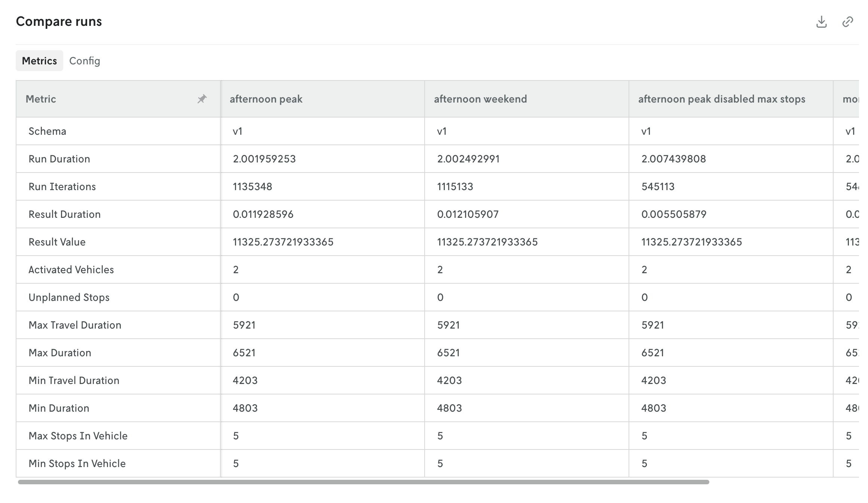Toggle the pin on Metric column
Image resolution: width=868 pixels, height=503 pixels.
click(202, 99)
